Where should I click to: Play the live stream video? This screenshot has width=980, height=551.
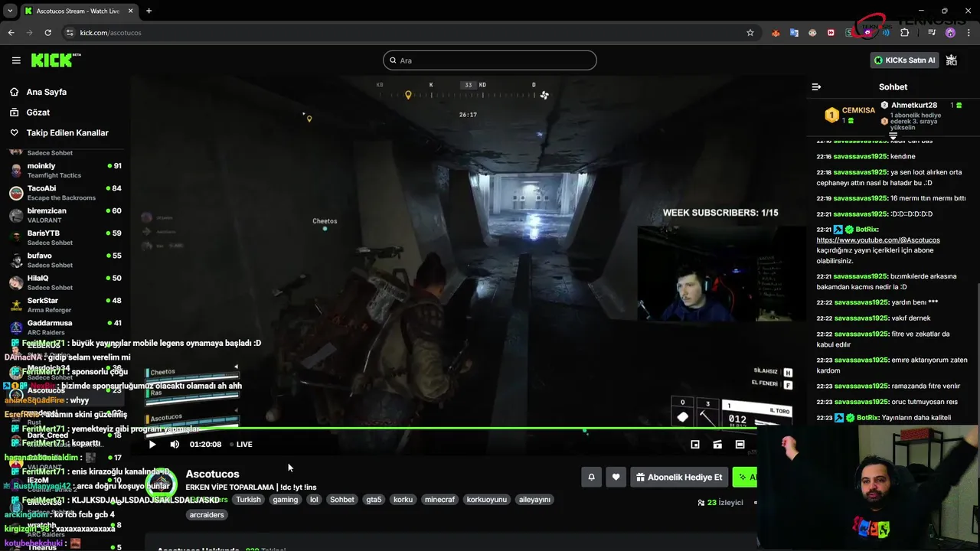pos(152,445)
